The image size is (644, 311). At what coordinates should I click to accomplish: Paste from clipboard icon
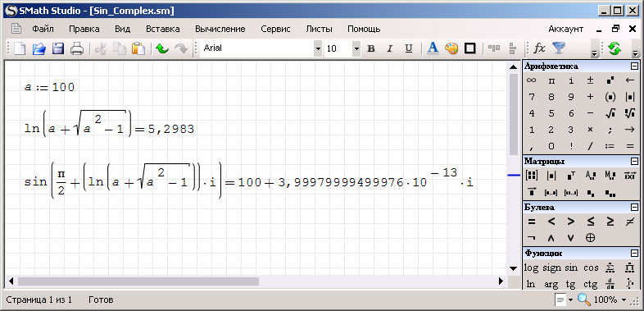pos(138,48)
